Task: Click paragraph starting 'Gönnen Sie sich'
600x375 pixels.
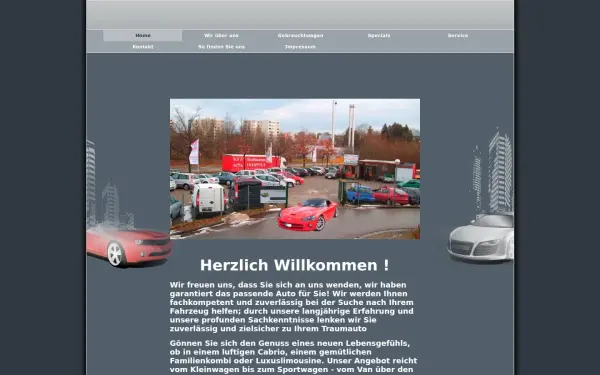Action: (x=294, y=356)
